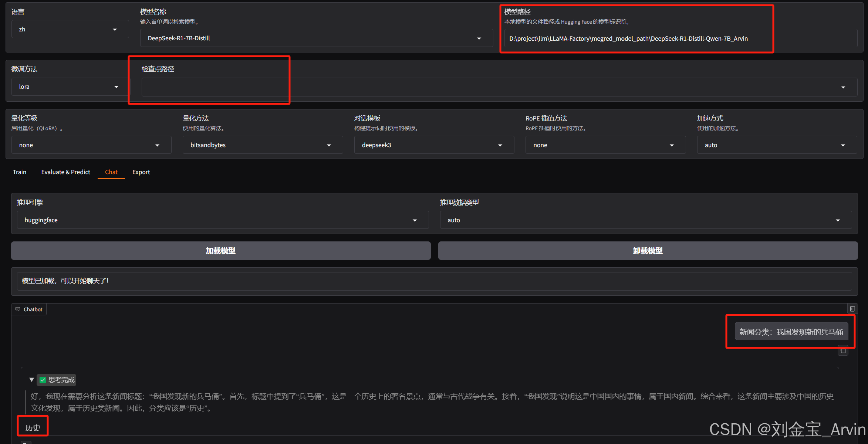
Task: Open 推理引擎 huggingface dropdown
Action: coord(415,220)
